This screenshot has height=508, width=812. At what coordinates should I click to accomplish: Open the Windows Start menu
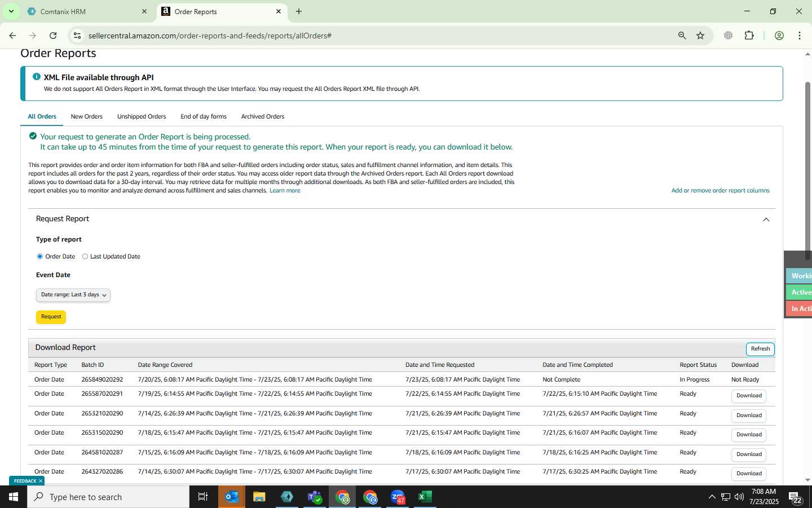tap(14, 497)
